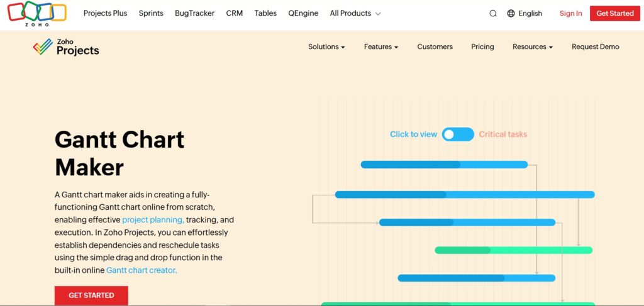Image resolution: width=644 pixels, height=306 pixels.
Task: Open the BugTracker product link
Action: 195,14
